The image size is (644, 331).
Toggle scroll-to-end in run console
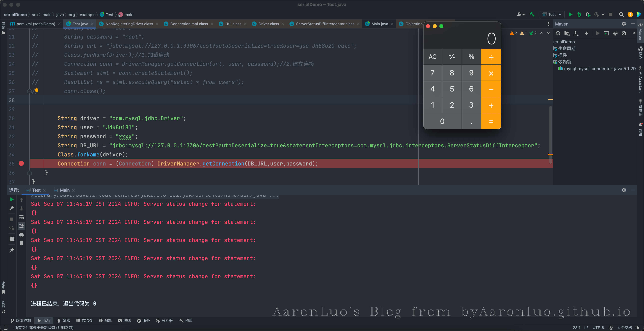point(21,226)
